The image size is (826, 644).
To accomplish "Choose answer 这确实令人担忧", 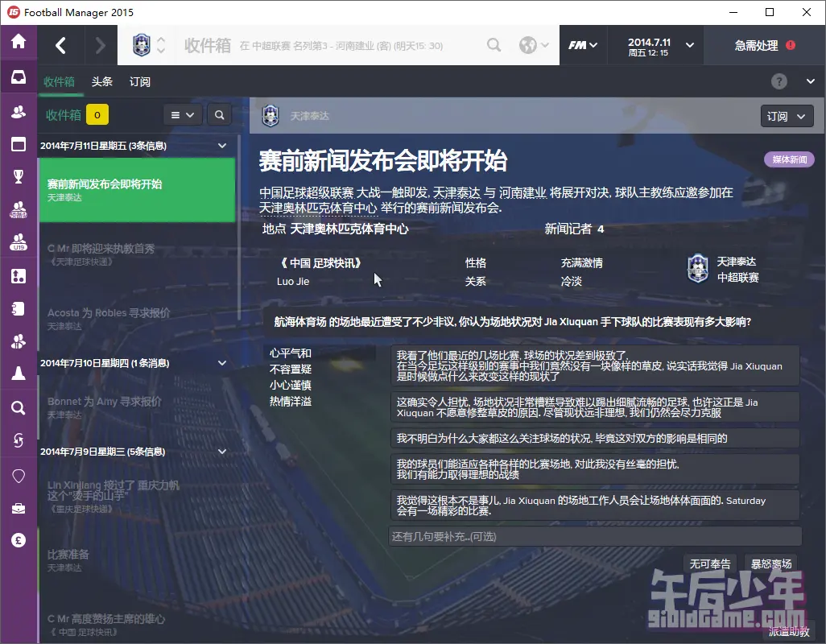I will tap(595, 407).
